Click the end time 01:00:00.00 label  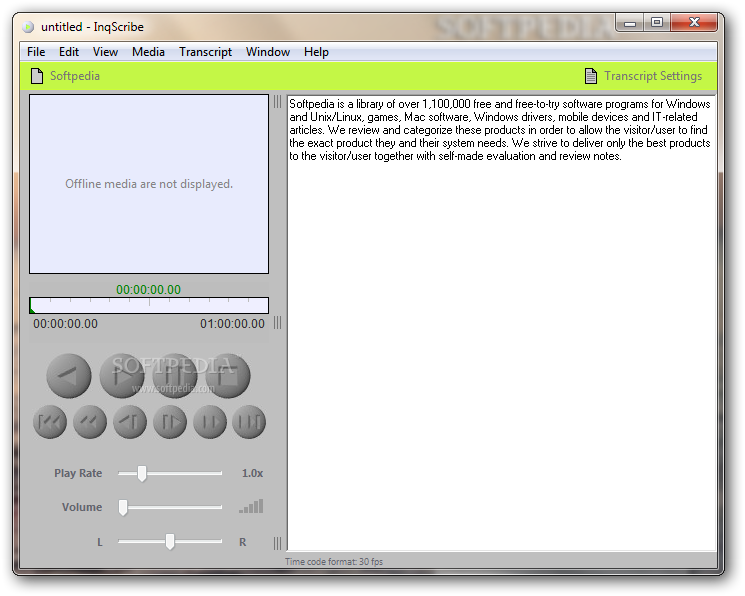(232, 324)
